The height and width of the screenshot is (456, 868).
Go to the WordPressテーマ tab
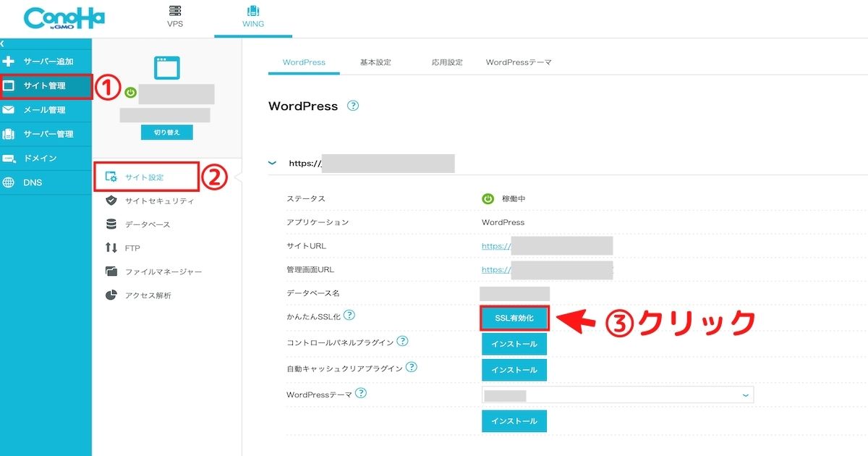pyautogui.click(x=519, y=62)
